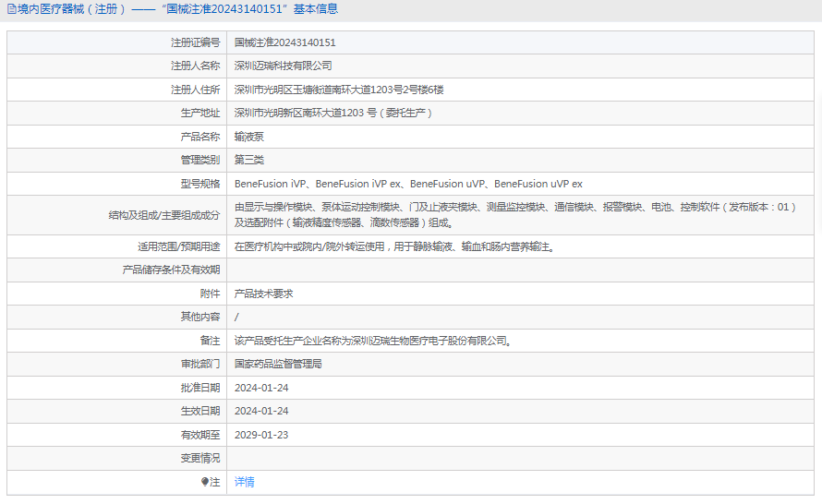Select the structure composition text starting 由显示与操作模块
Image resolution: width=822 pixels, height=504 pixels.
coord(516,215)
